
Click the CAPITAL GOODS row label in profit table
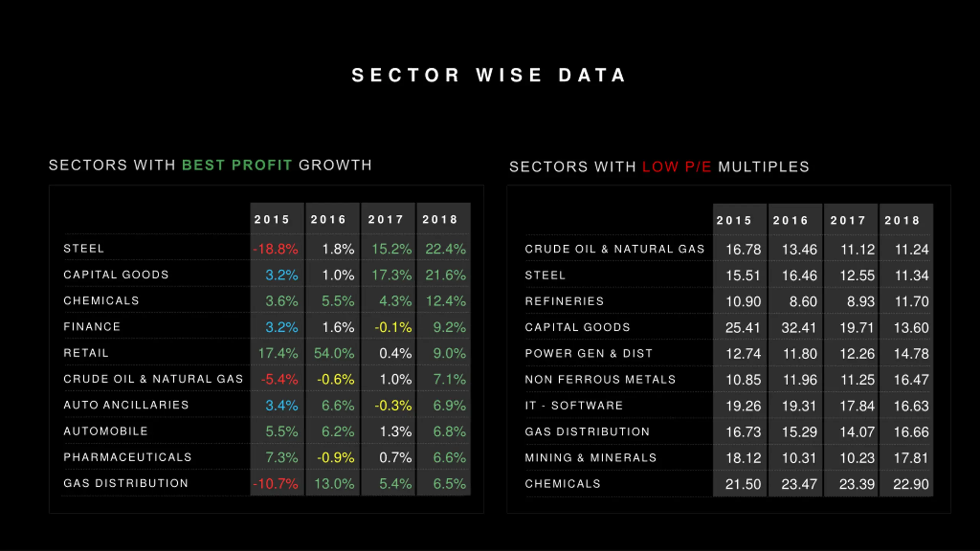pyautogui.click(x=116, y=275)
